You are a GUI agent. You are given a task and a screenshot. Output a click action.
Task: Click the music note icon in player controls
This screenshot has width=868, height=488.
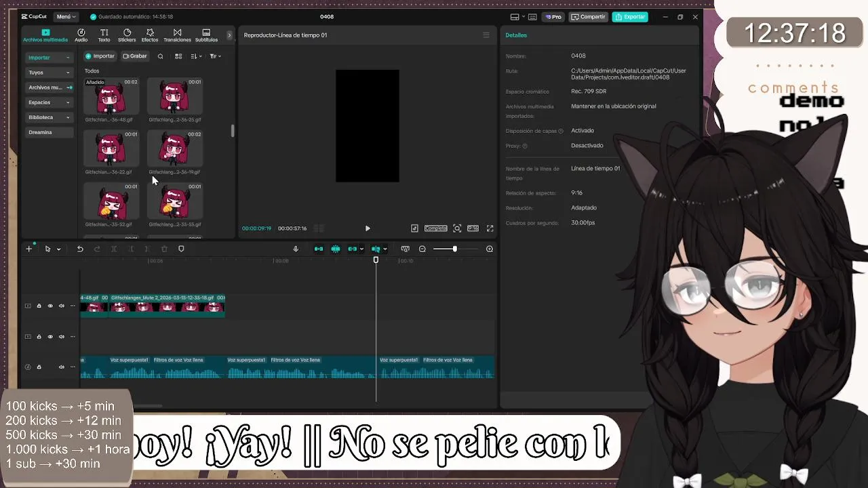pos(414,228)
